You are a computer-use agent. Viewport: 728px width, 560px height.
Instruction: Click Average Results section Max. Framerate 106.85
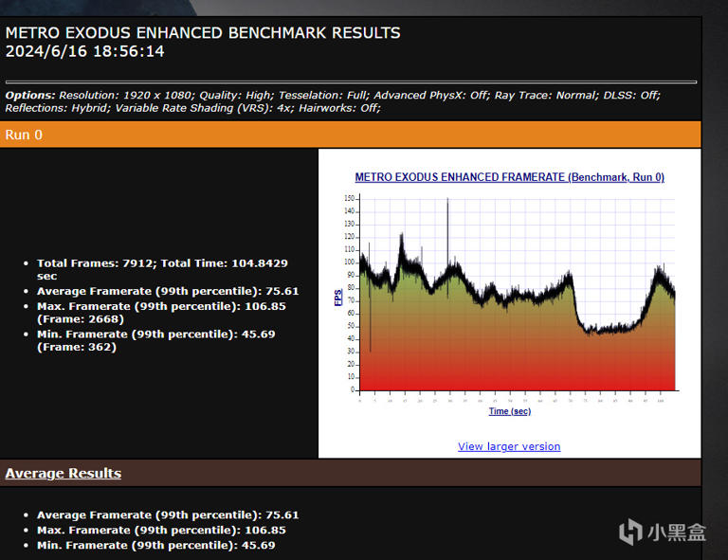tap(161, 530)
